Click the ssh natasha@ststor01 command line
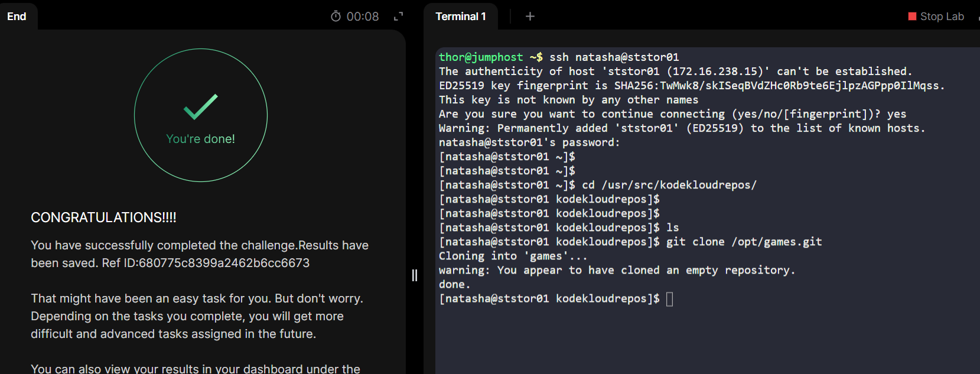 pyautogui.click(x=614, y=57)
